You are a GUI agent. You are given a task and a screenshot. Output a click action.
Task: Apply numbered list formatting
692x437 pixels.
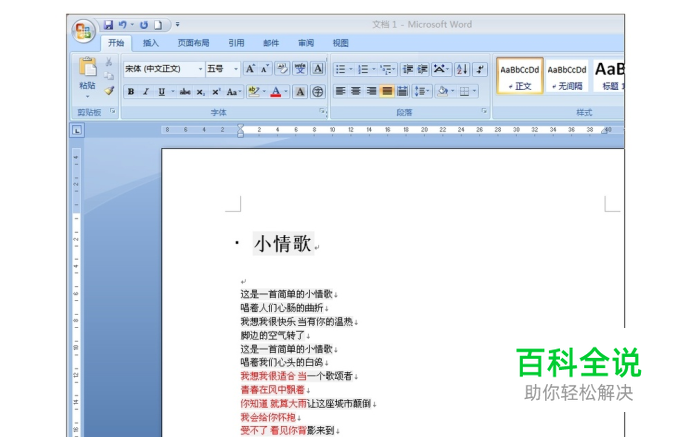(x=363, y=69)
